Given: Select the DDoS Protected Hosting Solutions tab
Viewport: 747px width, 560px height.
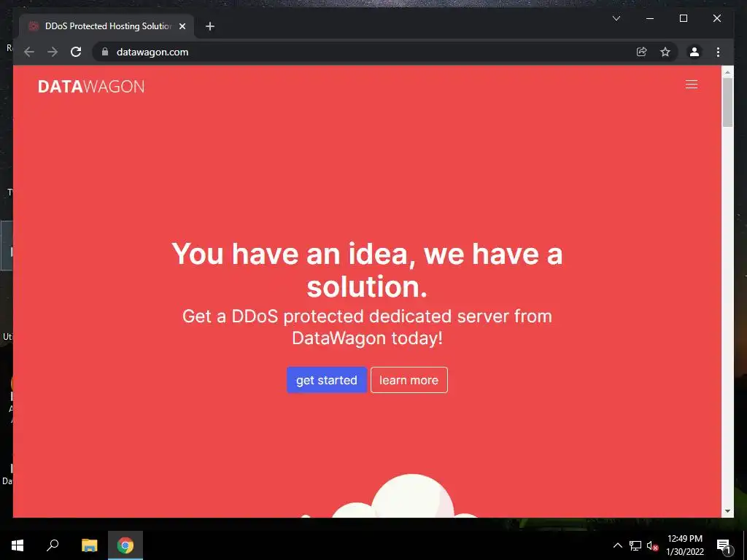Looking at the screenshot, I should pos(107,26).
